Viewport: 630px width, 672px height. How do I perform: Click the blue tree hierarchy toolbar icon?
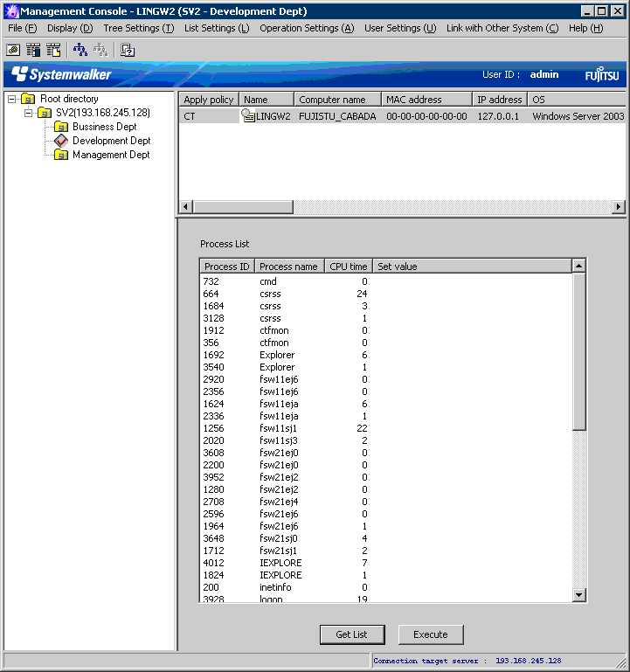[80, 50]
